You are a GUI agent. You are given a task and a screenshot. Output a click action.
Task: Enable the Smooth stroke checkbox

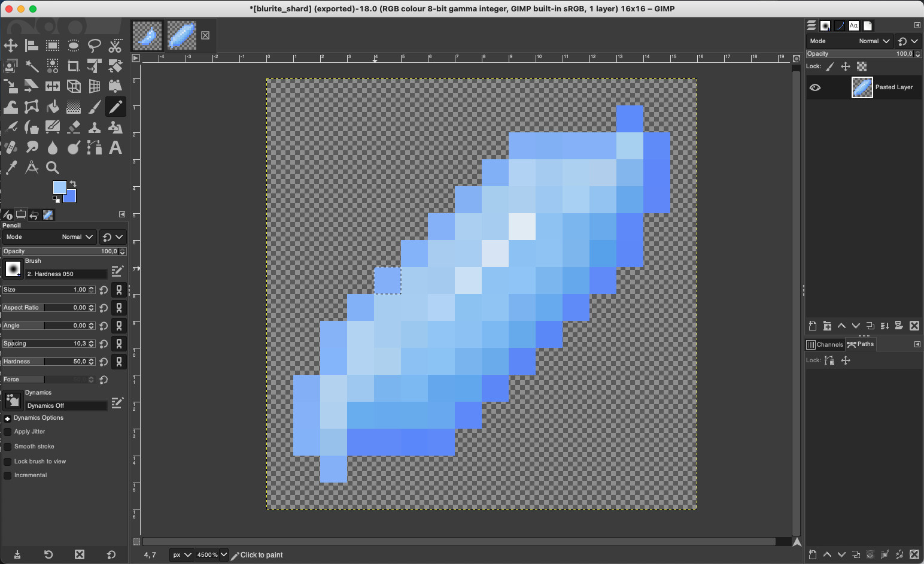(8, 447)
